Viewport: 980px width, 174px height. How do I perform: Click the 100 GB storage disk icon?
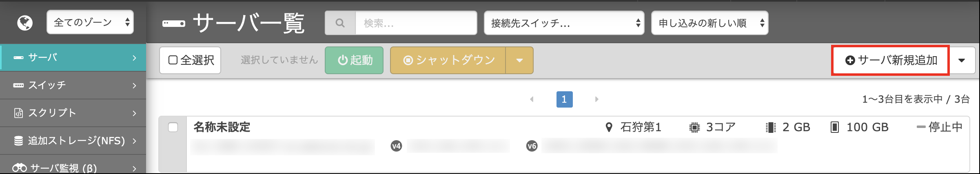(x=835, y=128)
